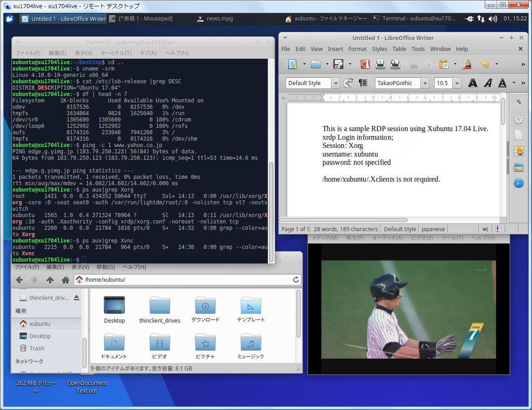Screen dimensions: 532x410
Task: Open the Save options dropdown arrow
Action: (x=350, y=64)
